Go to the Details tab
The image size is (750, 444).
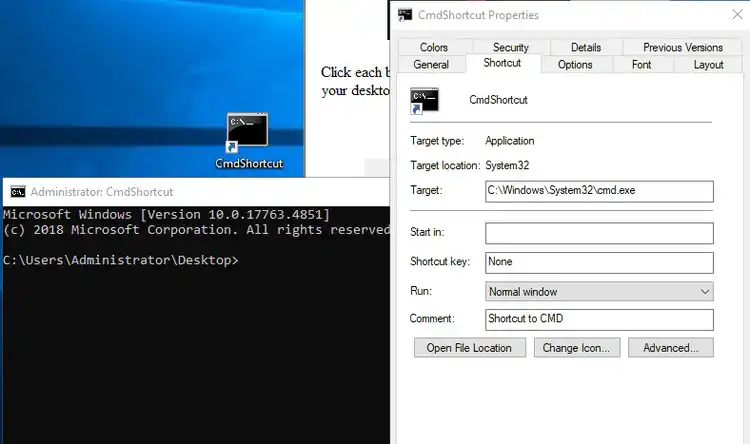tap(586, 47)
